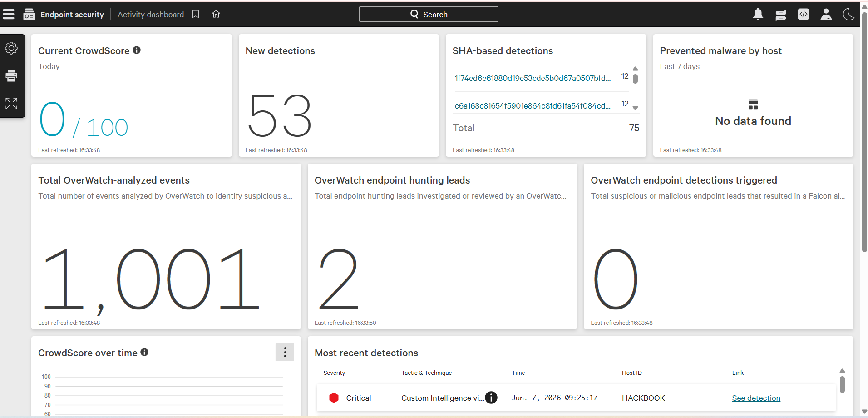The height and width of the screenshot is (418, 868).
Task: Click the SHA-based detections Total 75
Action: point(634,128)
